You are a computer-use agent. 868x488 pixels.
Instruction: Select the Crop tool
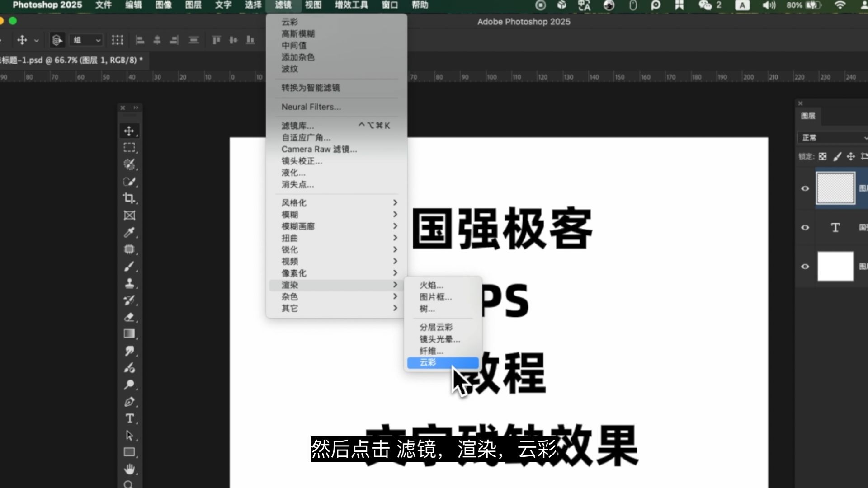(x=129, y=198)
